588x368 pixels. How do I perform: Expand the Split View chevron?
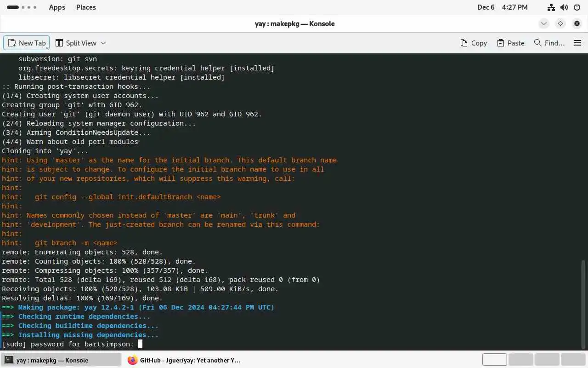tap(103, 43)
